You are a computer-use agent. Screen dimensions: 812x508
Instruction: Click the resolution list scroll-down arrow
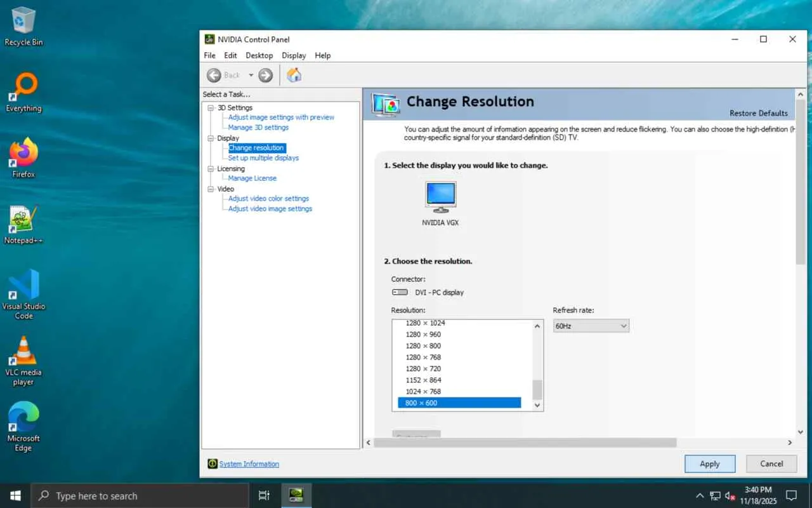537,404
